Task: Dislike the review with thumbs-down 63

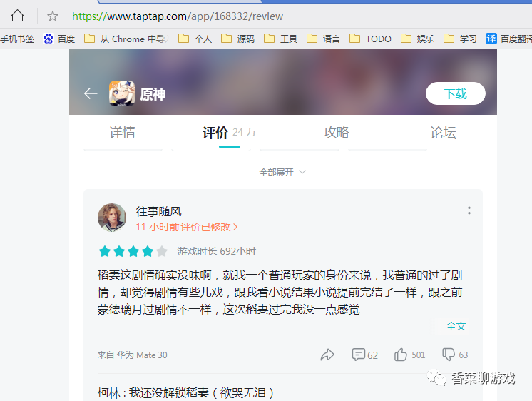Action: click(455, 355)
